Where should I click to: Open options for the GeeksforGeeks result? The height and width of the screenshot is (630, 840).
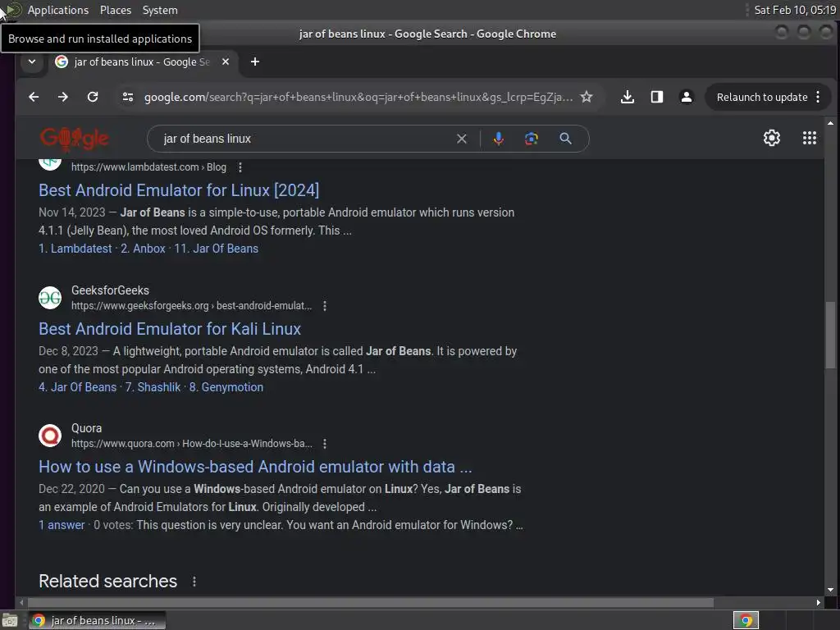[x=325, y=306]
